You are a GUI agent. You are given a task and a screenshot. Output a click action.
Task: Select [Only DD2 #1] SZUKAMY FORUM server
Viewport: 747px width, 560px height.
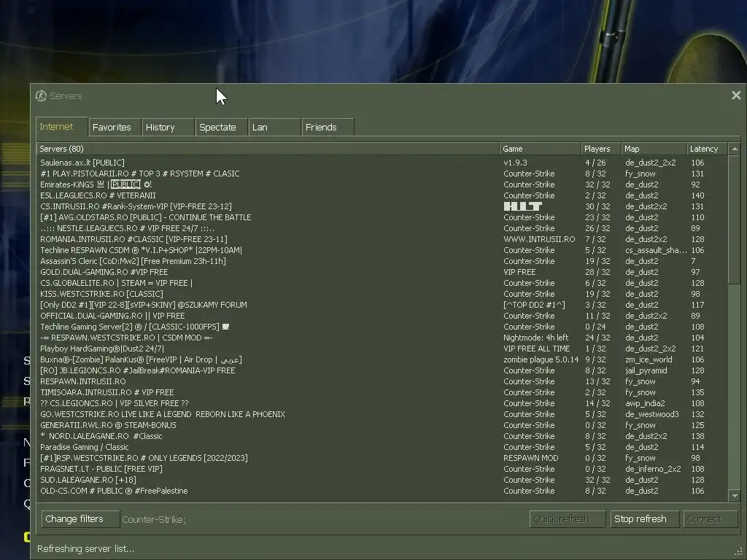(382, 305)
